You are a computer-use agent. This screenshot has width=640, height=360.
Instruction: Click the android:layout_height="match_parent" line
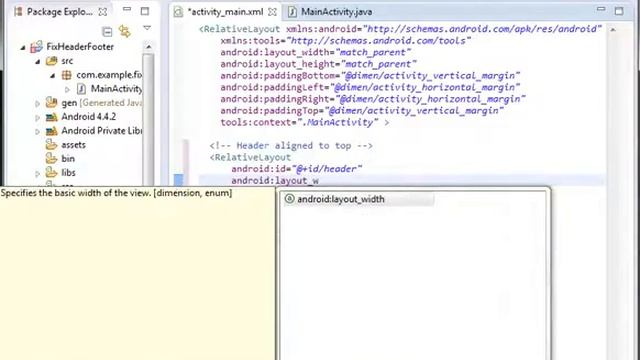318,64
